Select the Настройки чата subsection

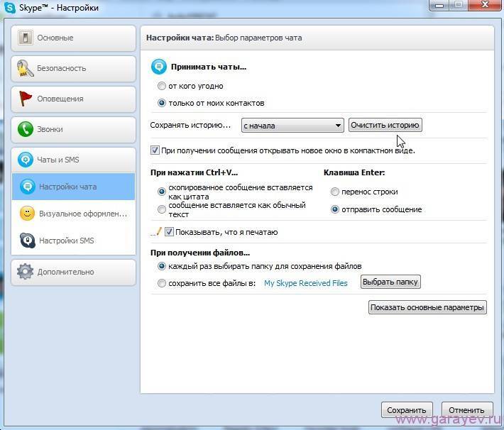tap(73, 187)
